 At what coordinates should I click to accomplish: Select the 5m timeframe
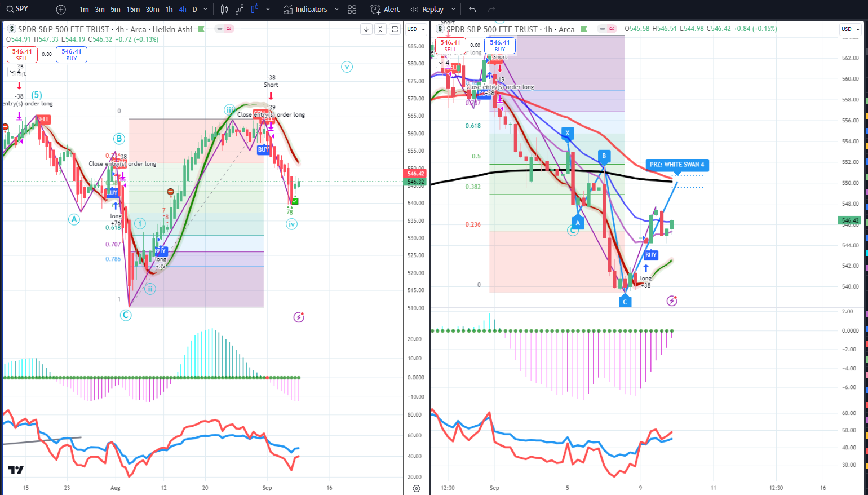click(116, 10)
